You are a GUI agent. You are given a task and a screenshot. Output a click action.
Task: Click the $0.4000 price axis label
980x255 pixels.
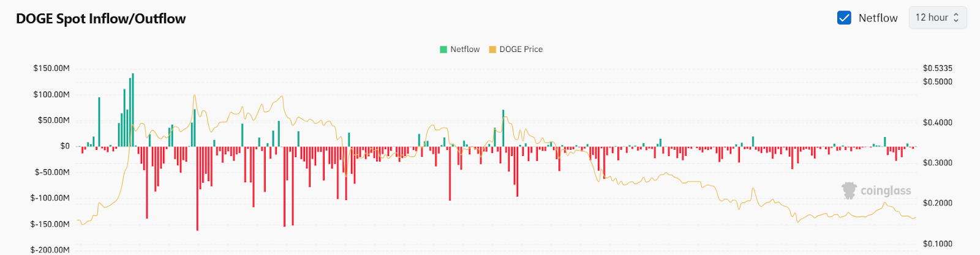click(x=938, y=122)
